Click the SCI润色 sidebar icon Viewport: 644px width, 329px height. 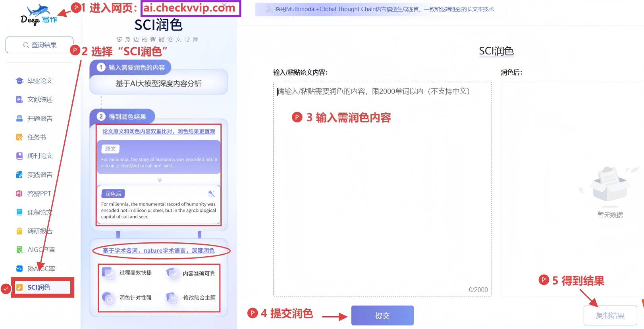[19, 287]
